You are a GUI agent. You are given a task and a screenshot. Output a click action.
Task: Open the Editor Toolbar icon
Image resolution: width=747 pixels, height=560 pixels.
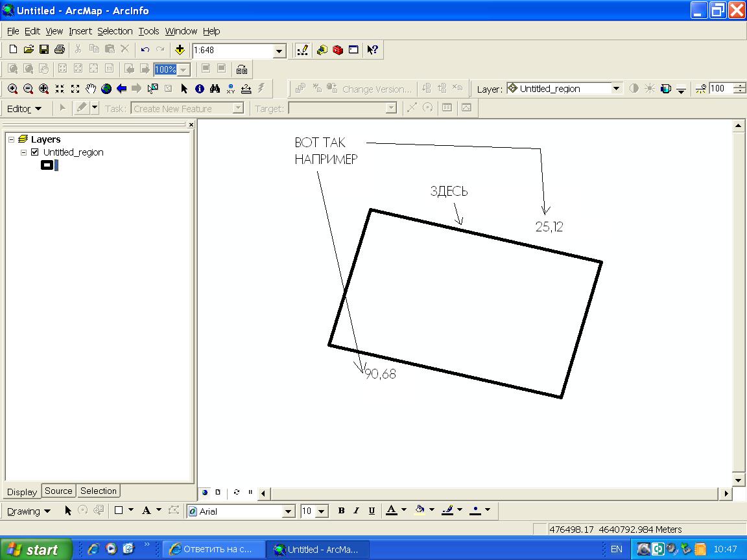click(303, 50)
